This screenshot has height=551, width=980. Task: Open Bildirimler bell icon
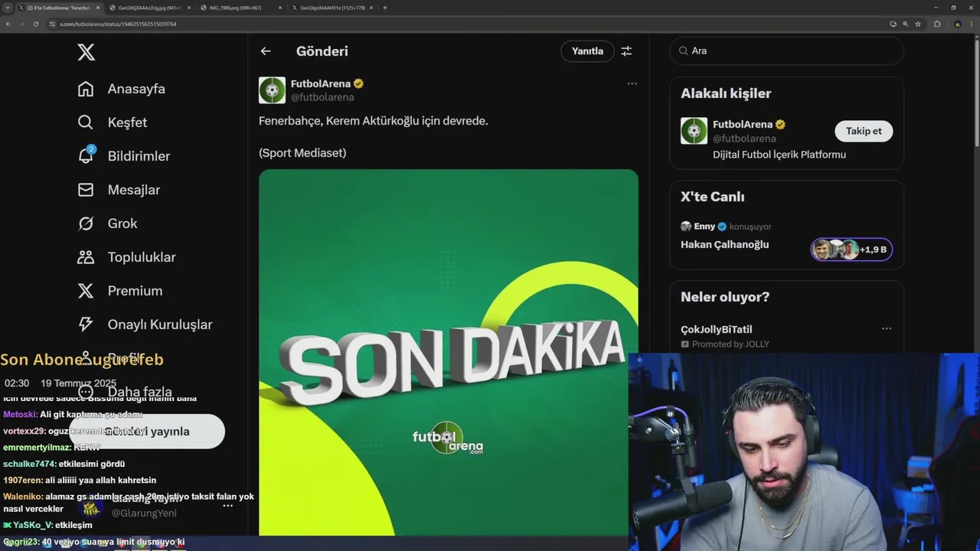tap(86, 155)
